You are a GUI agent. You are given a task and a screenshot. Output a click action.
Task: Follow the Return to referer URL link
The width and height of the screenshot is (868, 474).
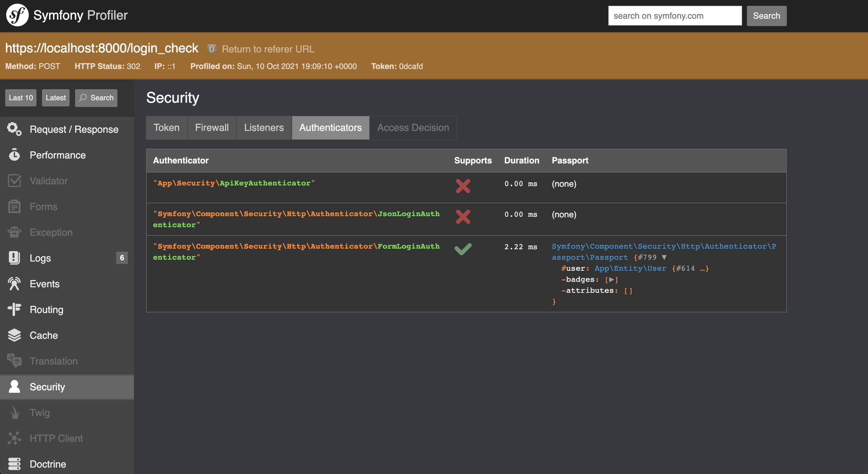pyautogui.click(x=268, y=49)
